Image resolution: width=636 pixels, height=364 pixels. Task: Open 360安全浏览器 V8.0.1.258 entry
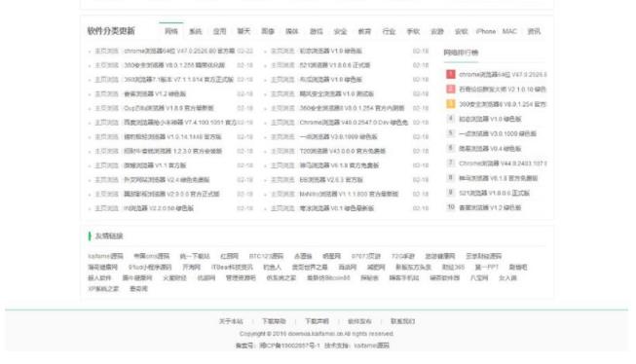pos(174,65)
